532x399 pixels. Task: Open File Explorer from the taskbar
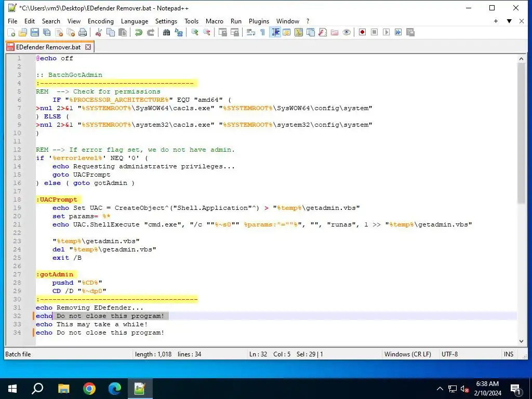63,389
